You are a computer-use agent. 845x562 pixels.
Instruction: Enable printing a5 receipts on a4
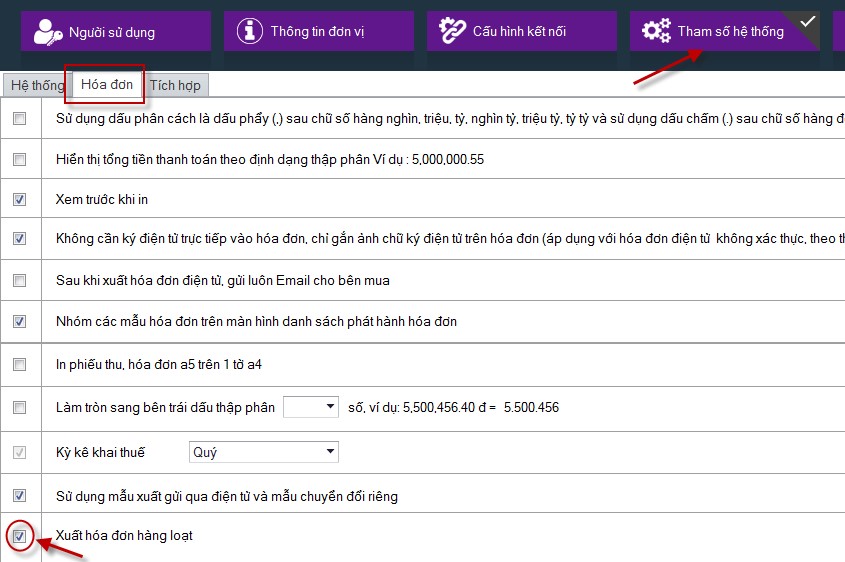point(20,364)
